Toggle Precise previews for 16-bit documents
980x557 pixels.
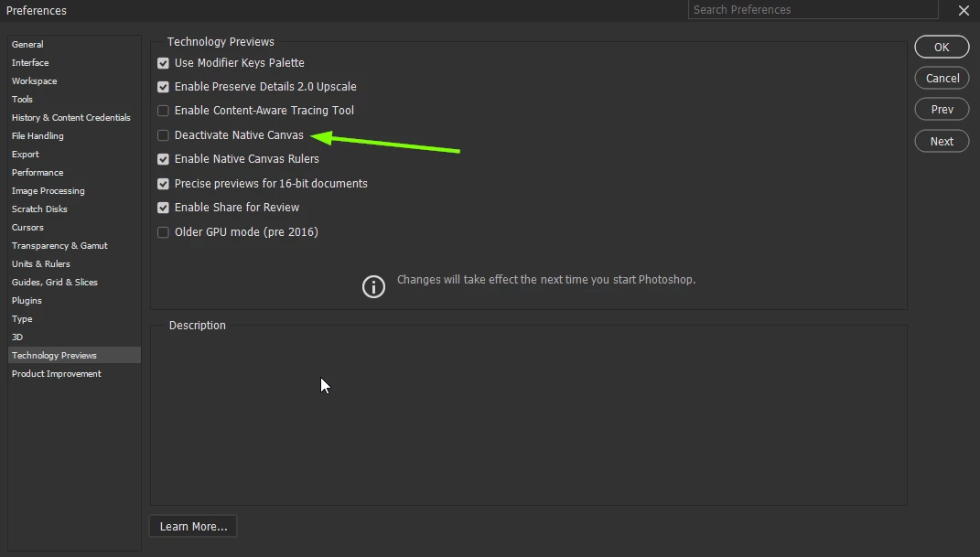[x=163, y=184]
